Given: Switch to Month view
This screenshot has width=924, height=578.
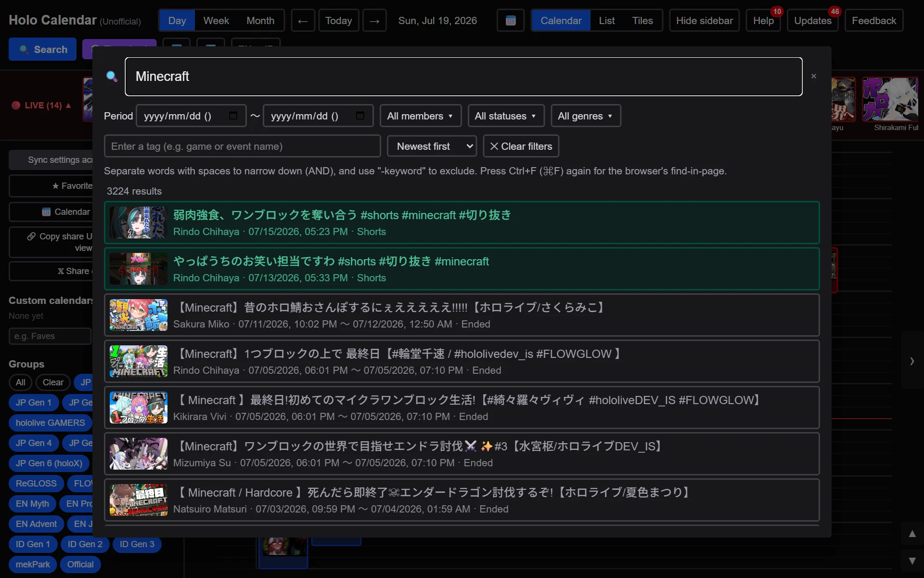Looking at the screenshot, I should click(260, 21).
